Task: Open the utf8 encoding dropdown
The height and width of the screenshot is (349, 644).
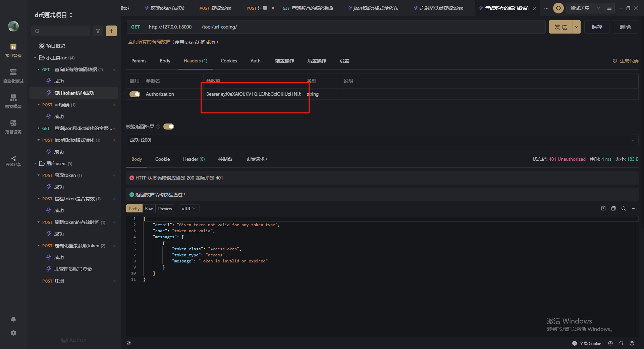Action: pyautogui.click(x=189, y=208)
